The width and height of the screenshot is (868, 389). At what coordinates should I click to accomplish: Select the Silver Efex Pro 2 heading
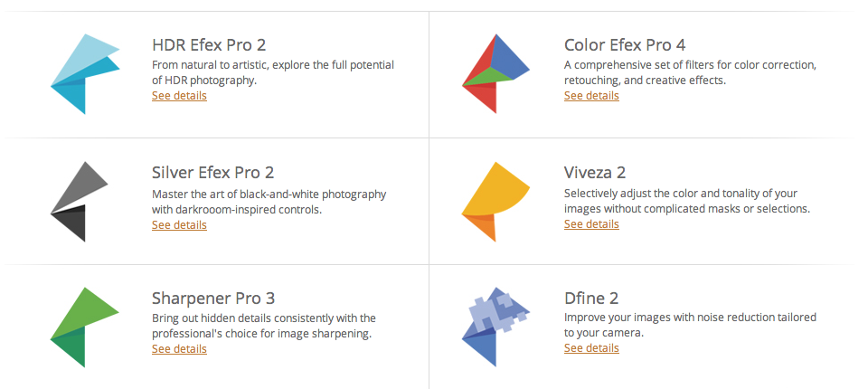point(212,172)
